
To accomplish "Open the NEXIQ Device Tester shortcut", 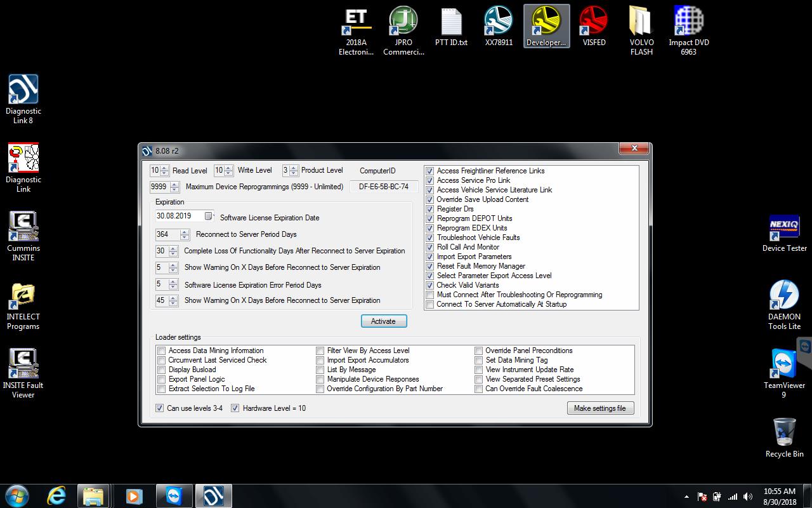I will 785,232.
